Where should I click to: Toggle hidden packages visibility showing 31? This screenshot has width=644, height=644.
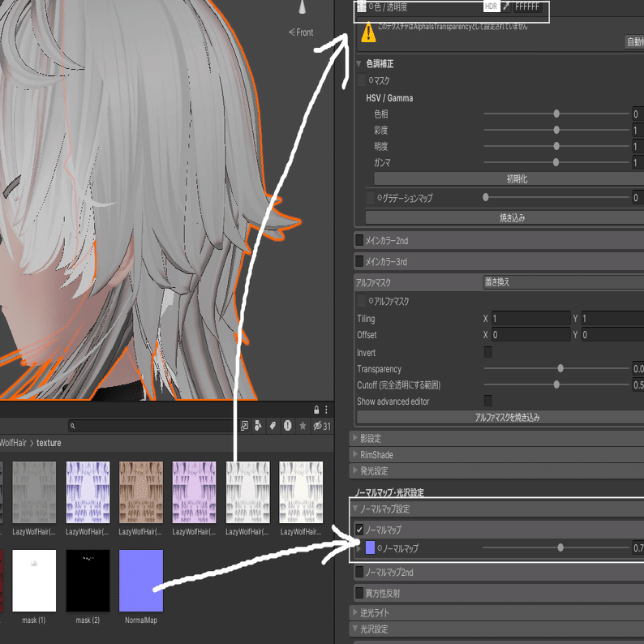pos(322,426)
